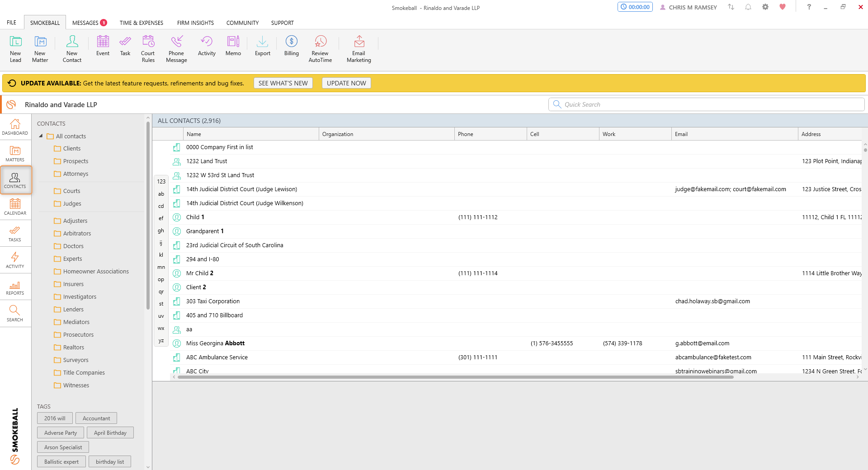
Task: Open settings gear in title bar
Action: pyautogui.click(x=765, y=7)
